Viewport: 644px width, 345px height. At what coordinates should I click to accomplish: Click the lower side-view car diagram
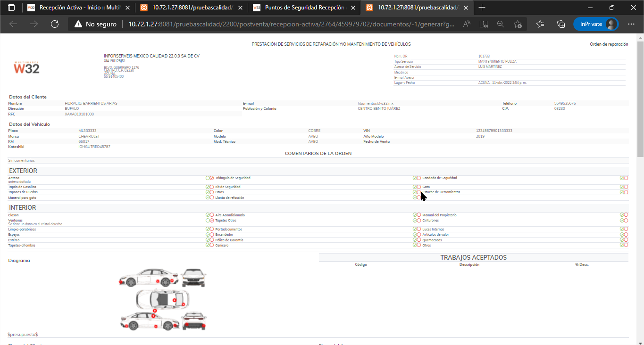click(x=150, y=321)
